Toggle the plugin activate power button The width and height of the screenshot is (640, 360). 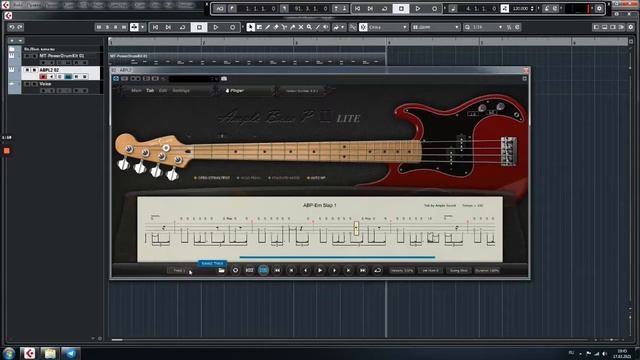click(x=116, y=78)
